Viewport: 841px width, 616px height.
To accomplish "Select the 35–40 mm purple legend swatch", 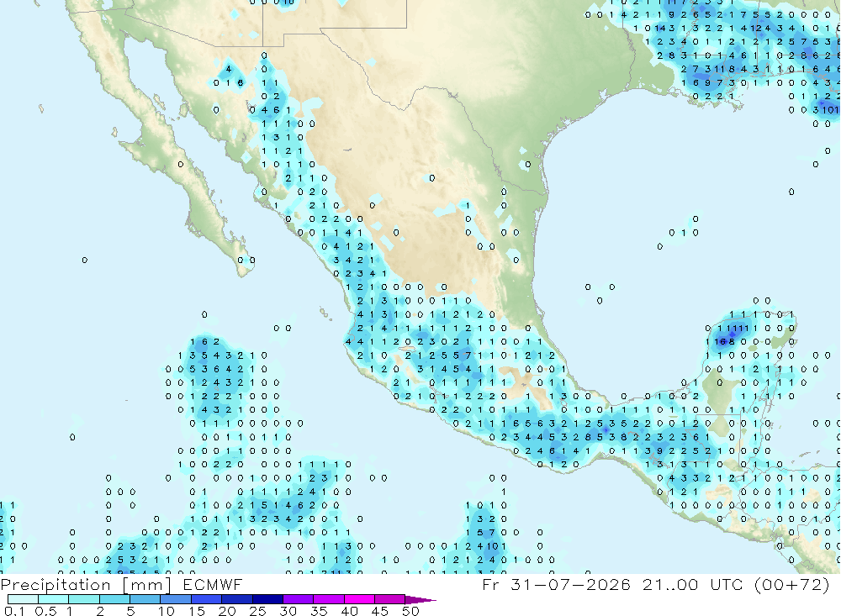I will (x=329, y=599).
